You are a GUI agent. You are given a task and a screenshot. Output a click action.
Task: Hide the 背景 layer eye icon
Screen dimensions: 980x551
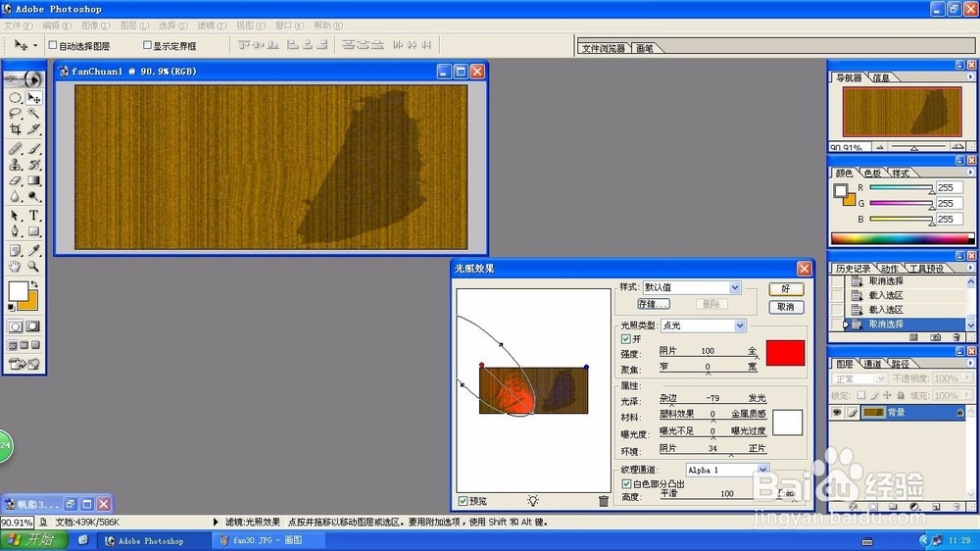pos(837,412)
